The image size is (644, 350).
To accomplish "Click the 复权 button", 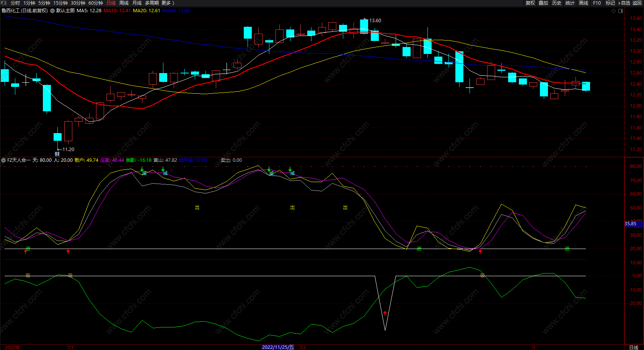I will (x=530, y=3).
